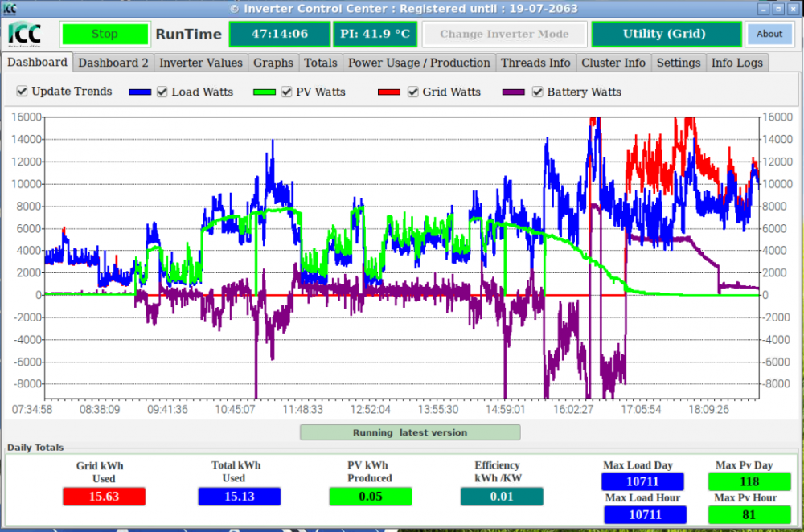Click the ICC window title bar icon
Viewport: 804px width, 532px height.
tap(9, 8)
